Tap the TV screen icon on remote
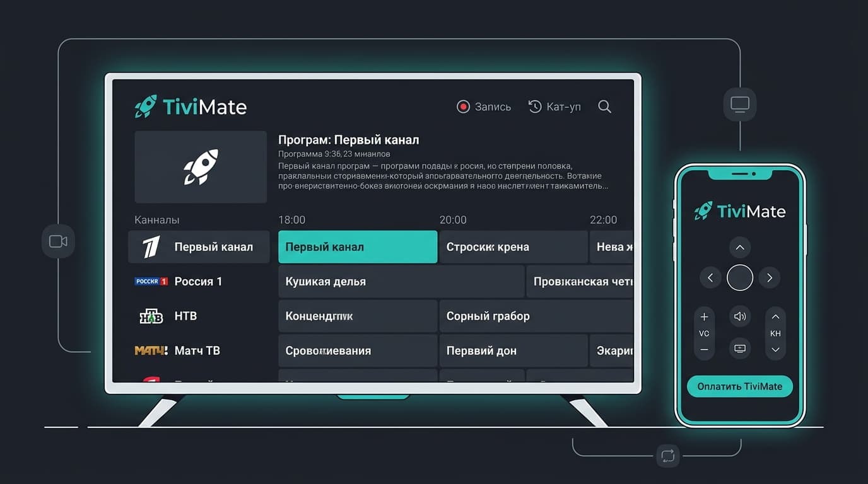 coord(740,349)
